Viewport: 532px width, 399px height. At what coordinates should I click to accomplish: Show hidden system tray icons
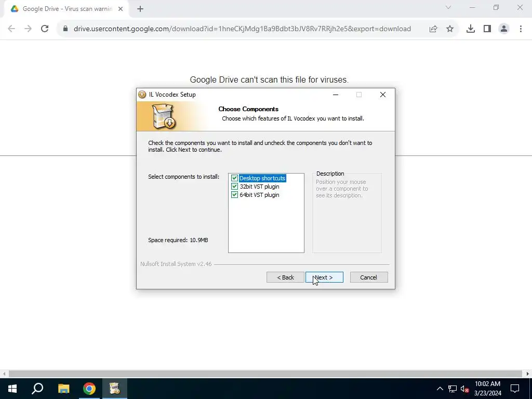click(x=440, y=389)
